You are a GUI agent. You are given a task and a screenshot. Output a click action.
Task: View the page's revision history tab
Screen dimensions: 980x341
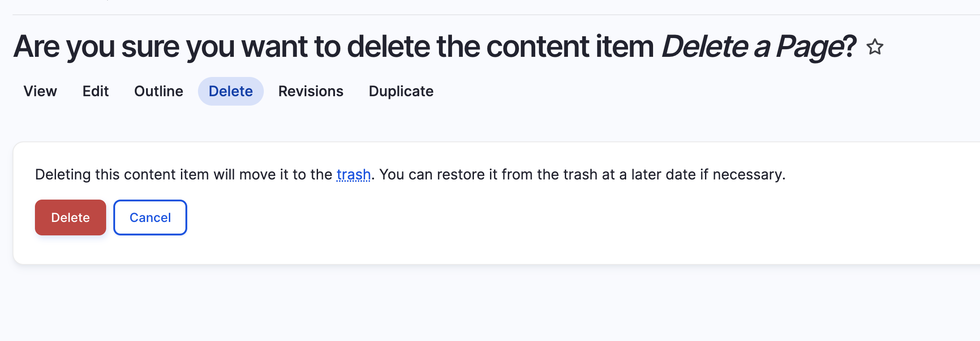pos(311,91)
